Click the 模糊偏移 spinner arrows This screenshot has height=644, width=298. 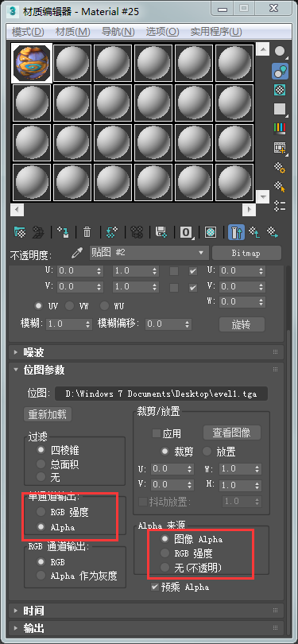[x=188, y=324]
